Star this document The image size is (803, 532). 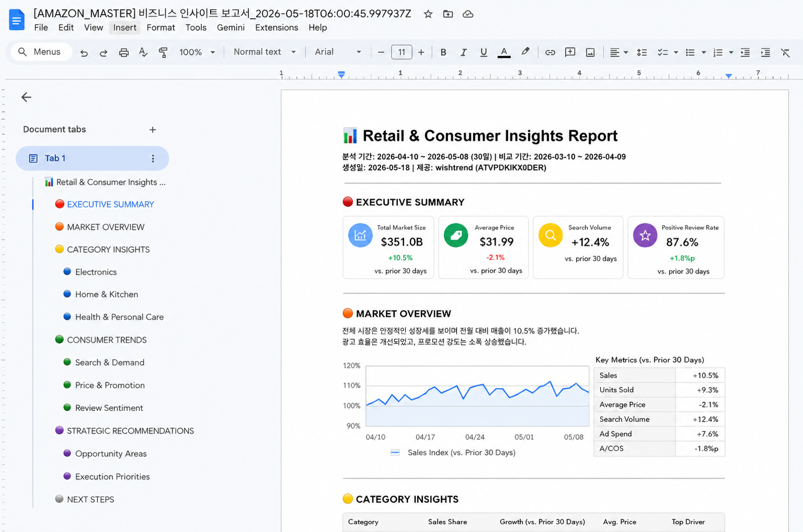[428, 14]
